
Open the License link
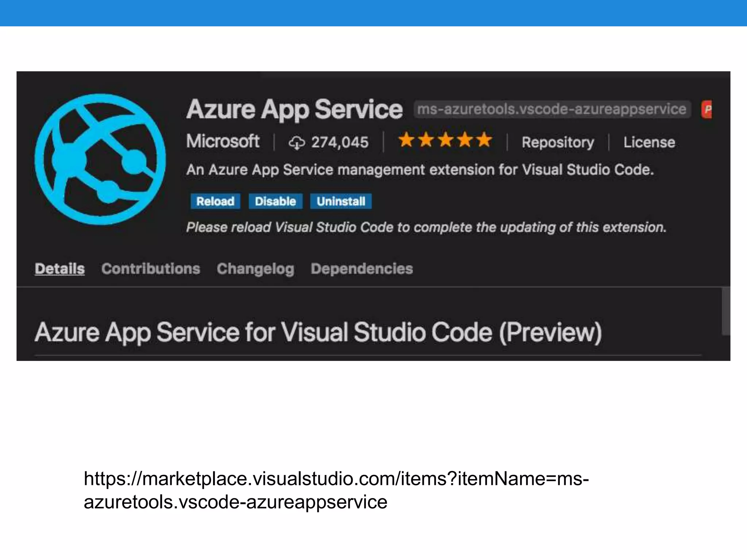coord(649,142)
